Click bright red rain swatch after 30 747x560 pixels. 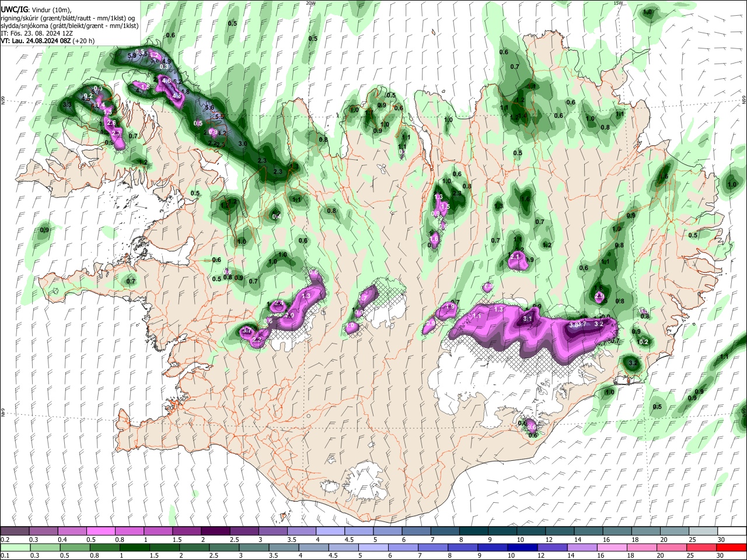click(x=731, y=547)
